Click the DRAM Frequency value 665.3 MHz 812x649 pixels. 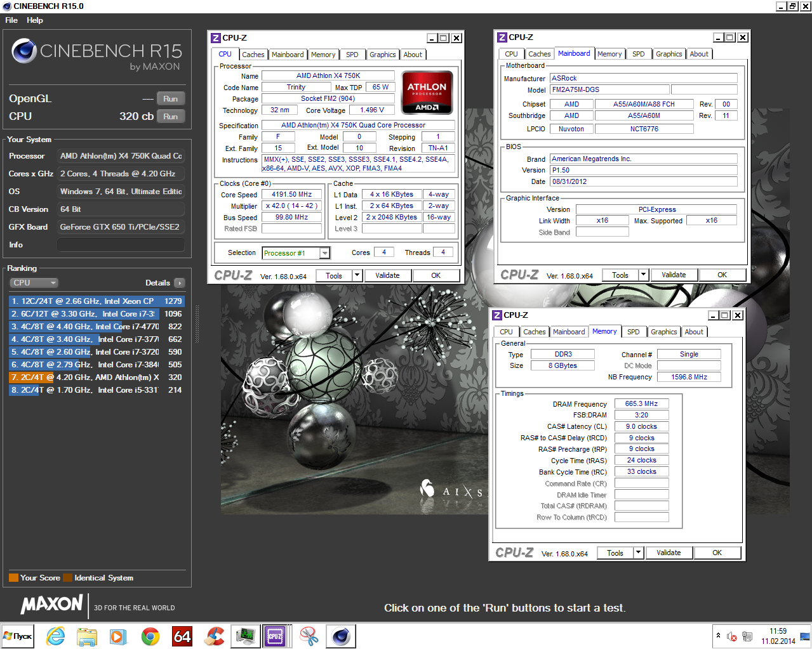click(641, 404)
